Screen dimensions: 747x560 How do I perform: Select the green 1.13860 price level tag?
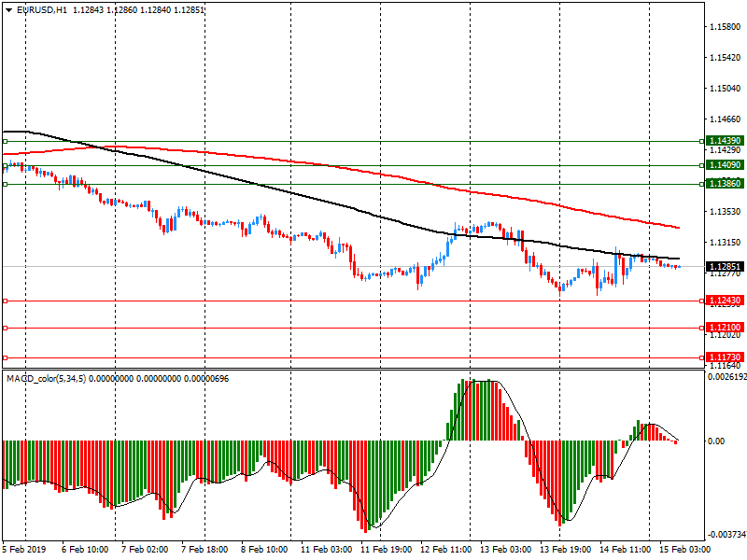[724, 184]
